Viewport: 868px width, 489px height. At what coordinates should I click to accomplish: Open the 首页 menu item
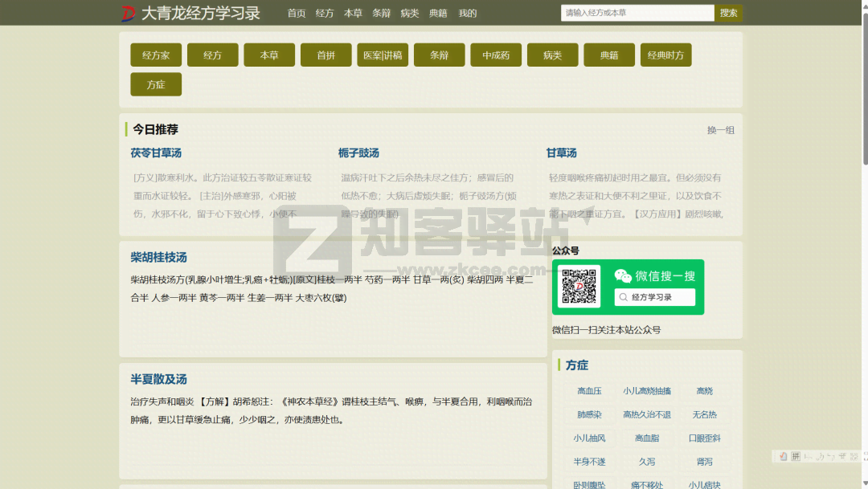(x=297, y=13)
